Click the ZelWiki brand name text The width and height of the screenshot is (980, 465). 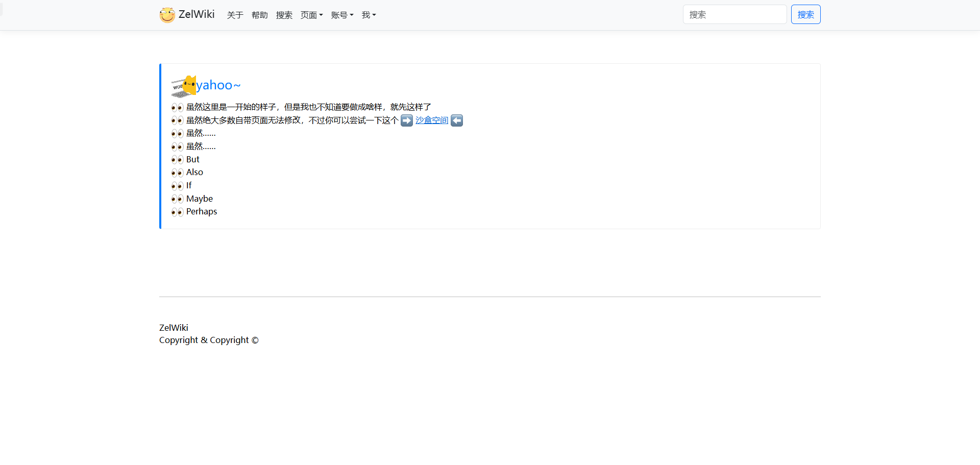click(197, 14)
